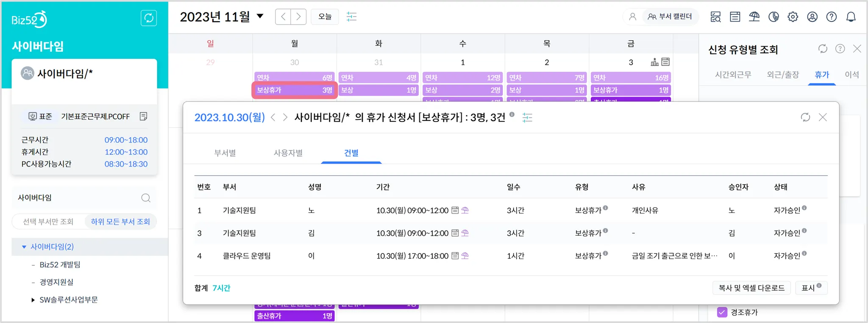868x323 pixels.
Task: Select the 건별 tab
Action: (351, 153)
